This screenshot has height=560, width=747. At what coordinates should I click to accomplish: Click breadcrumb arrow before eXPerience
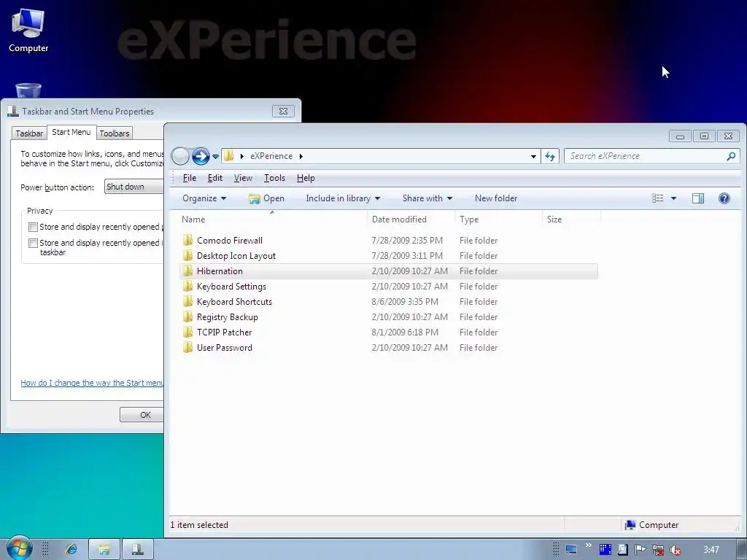click(x=242, y=156)
